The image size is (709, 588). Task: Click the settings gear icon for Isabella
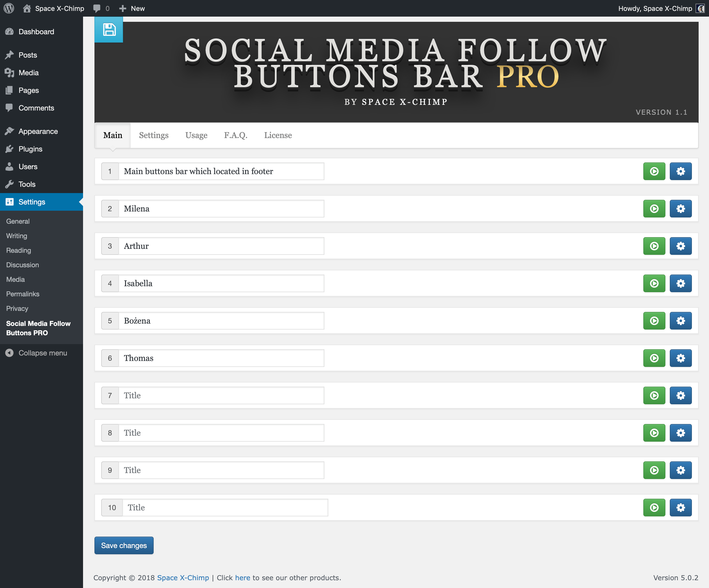tap(680, 284)
